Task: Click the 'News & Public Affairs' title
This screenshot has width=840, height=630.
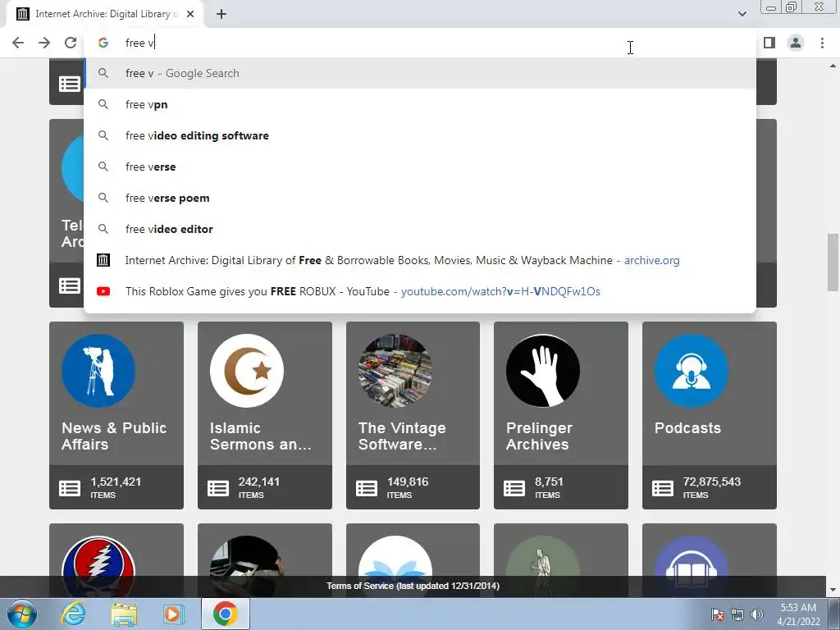Action: (x=114, y=436)
